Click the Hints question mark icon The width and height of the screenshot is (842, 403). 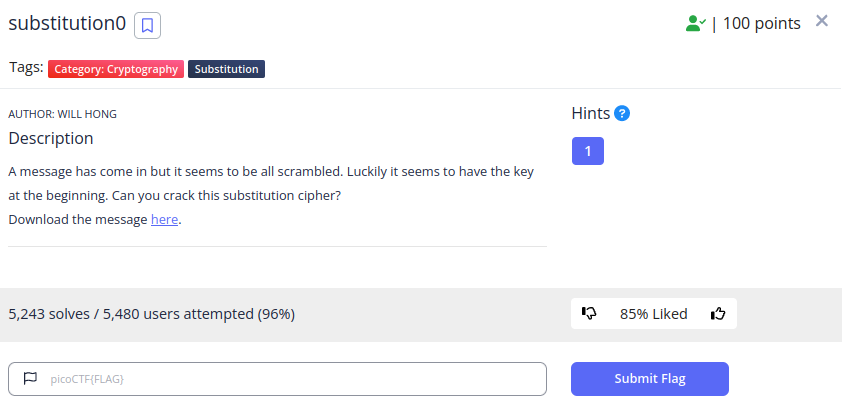tap(622, 113)
